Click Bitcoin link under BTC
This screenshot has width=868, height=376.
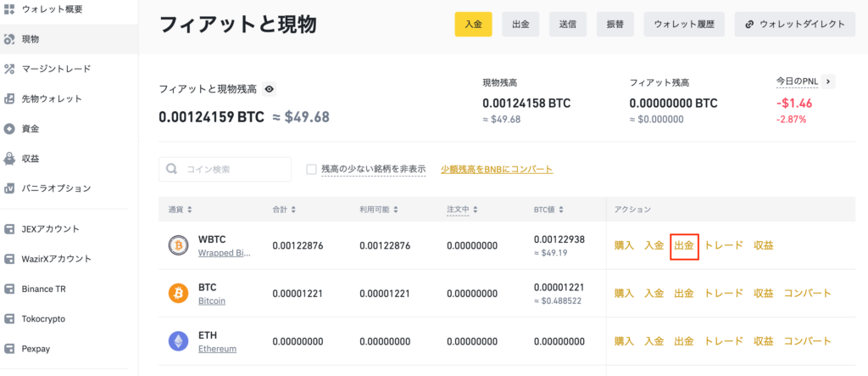(x=212, y=301)
